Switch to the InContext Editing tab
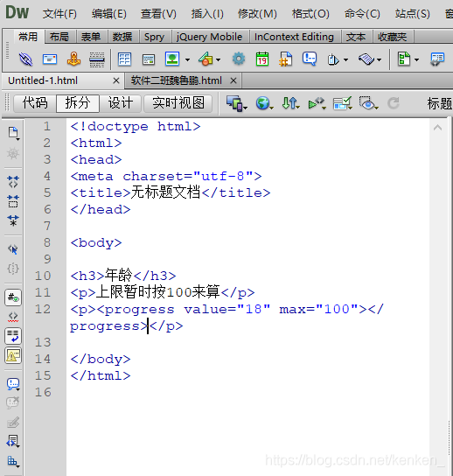 click(294, 37)
